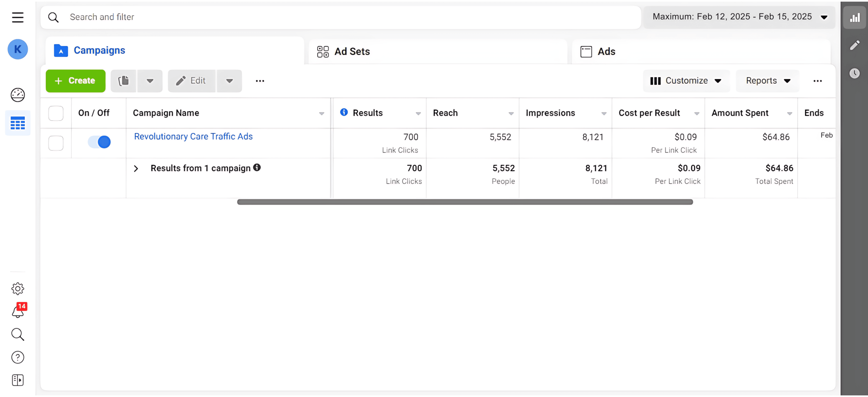Open the date range dropdown
Image resolution: width=868 pixels, height=397 pixels.
point(739,17)
